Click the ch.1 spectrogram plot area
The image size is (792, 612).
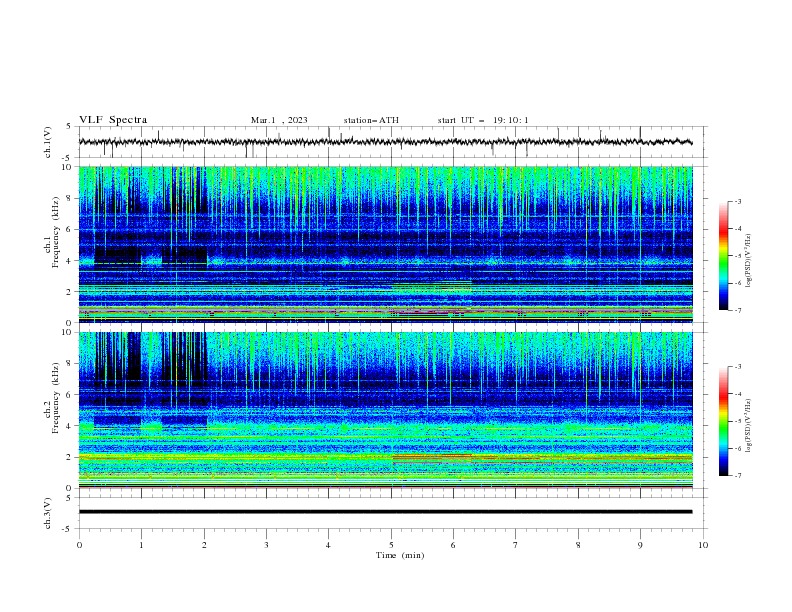pos(385,244)
